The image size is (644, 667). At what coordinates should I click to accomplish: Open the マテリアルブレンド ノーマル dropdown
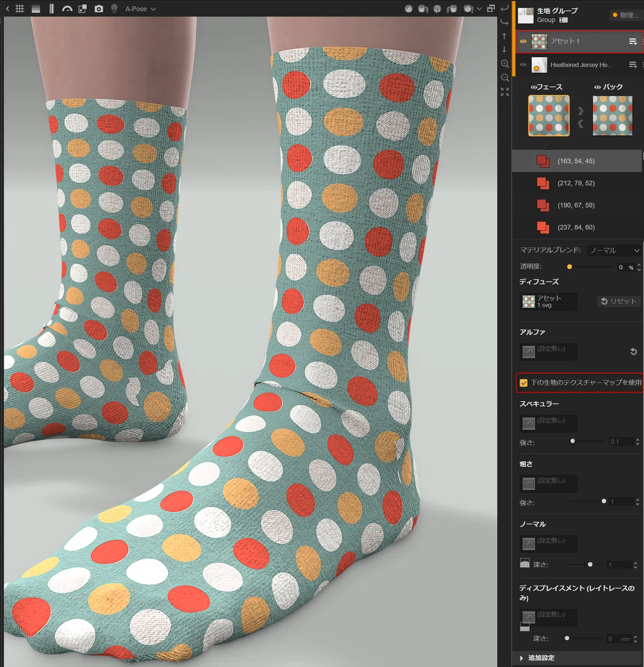(x=614, y=250)
